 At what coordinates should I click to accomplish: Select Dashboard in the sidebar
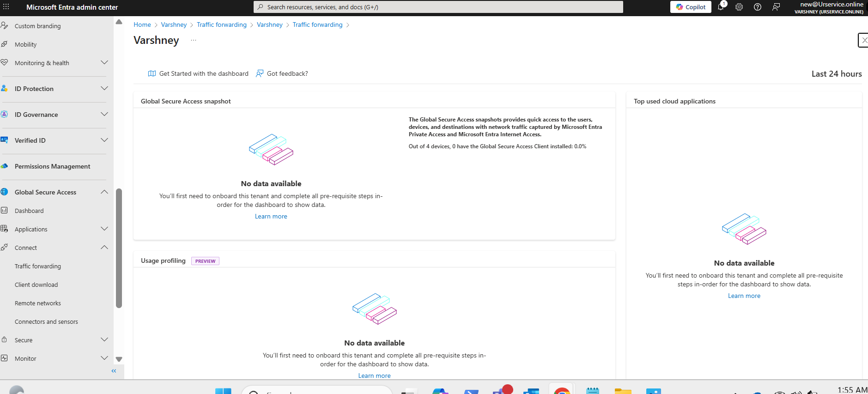coord(29,211)
